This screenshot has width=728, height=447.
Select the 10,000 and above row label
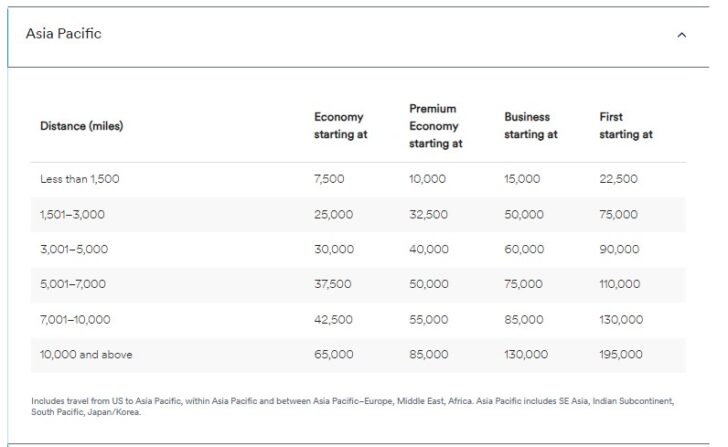(x=86, y=355)
